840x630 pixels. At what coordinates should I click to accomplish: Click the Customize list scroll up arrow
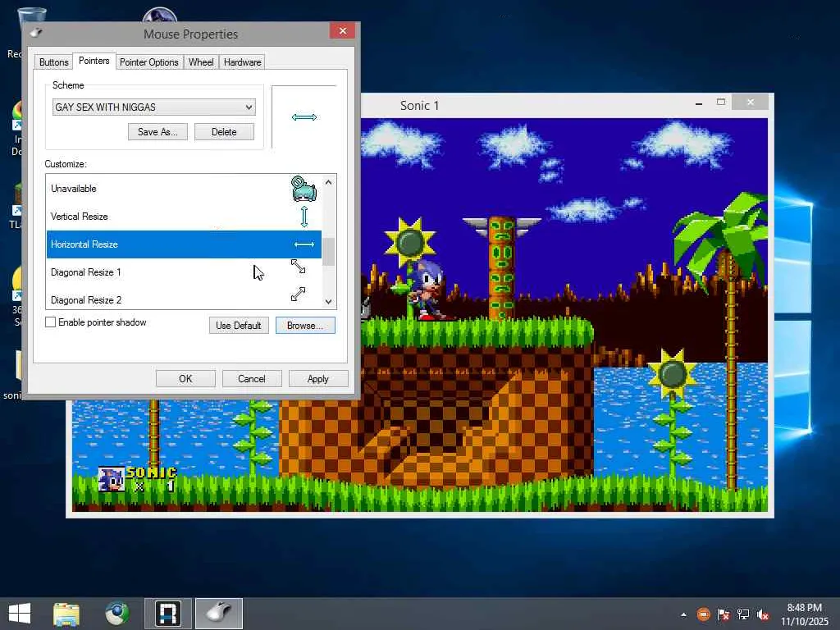pos(328,183)
